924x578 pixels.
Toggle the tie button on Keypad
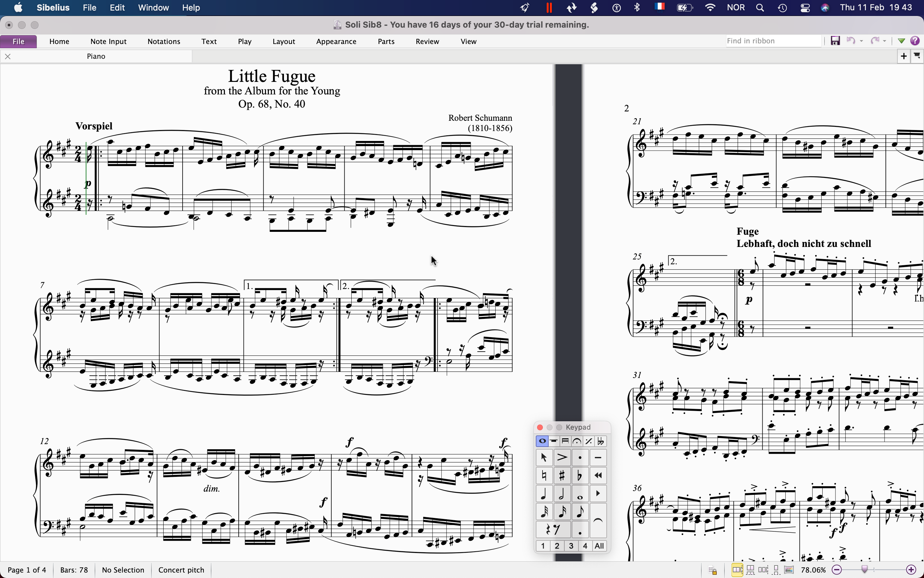[598, 520]
